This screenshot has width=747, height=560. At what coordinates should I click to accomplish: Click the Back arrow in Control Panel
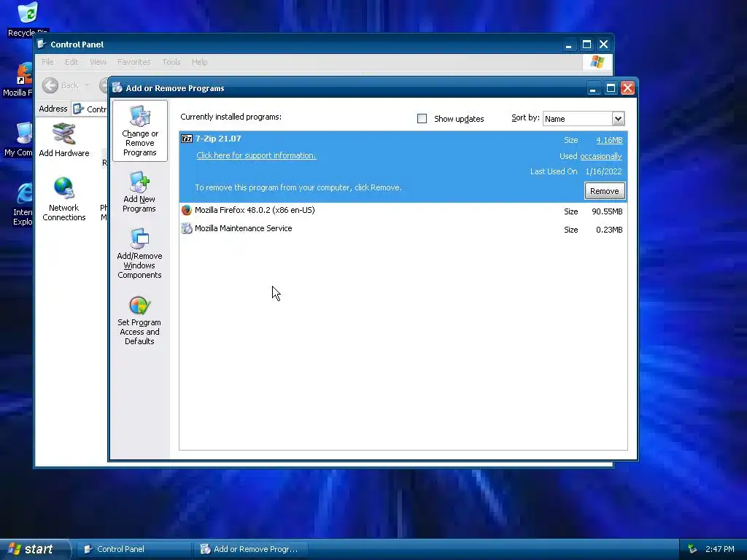tap(50, 85)
